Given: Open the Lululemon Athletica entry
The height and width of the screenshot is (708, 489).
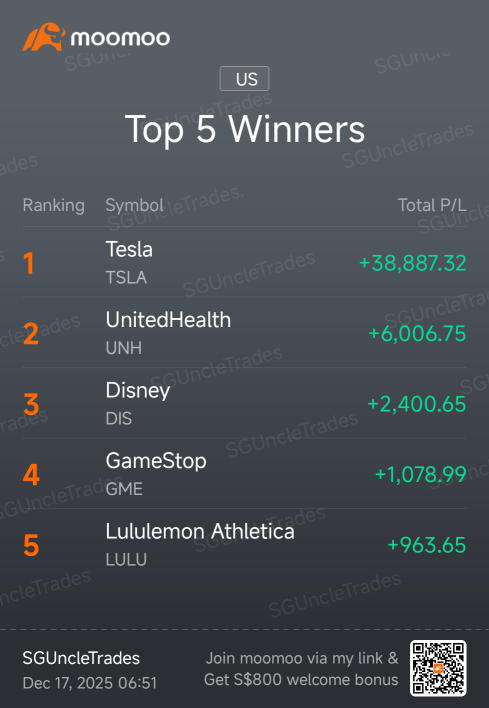Looking at the screenshot, I should point(244,544).
